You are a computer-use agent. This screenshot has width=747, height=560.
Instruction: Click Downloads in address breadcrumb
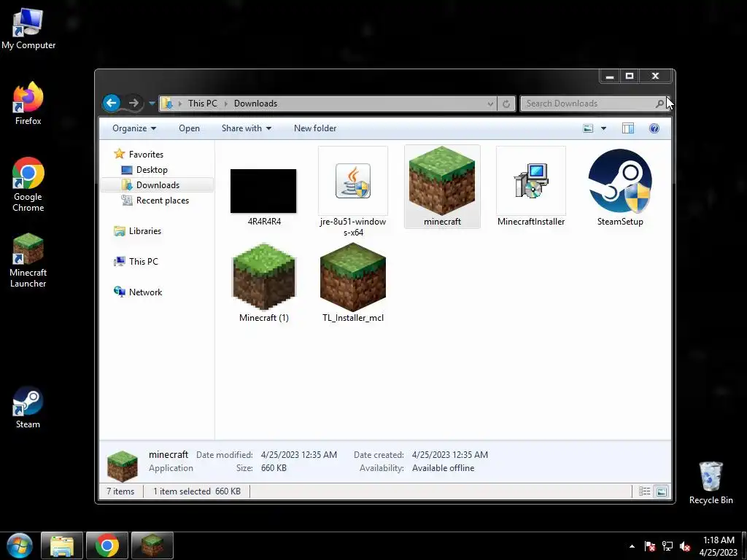click(x=255, y=104)
